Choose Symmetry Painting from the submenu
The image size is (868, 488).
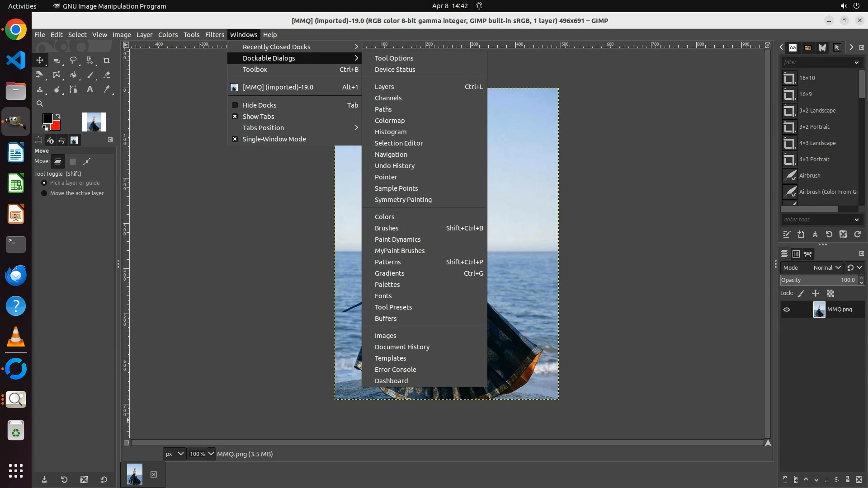pyautogui.click(x=403, y=200)
